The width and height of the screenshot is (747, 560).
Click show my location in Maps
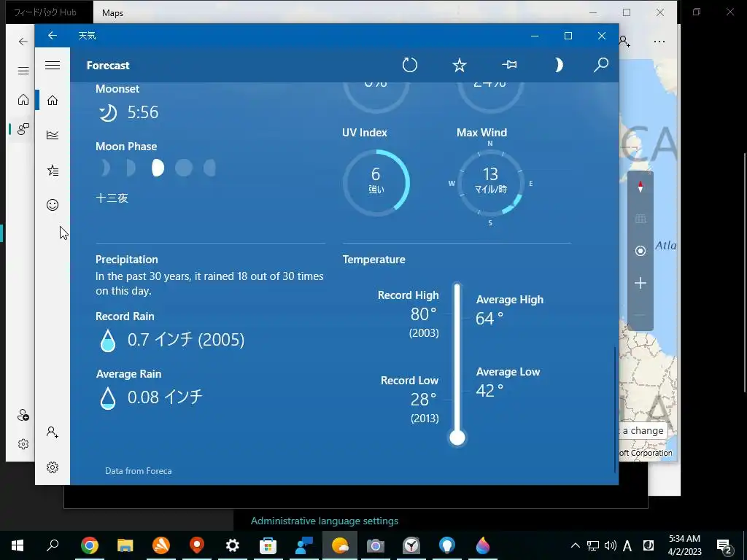pos(640,251)
